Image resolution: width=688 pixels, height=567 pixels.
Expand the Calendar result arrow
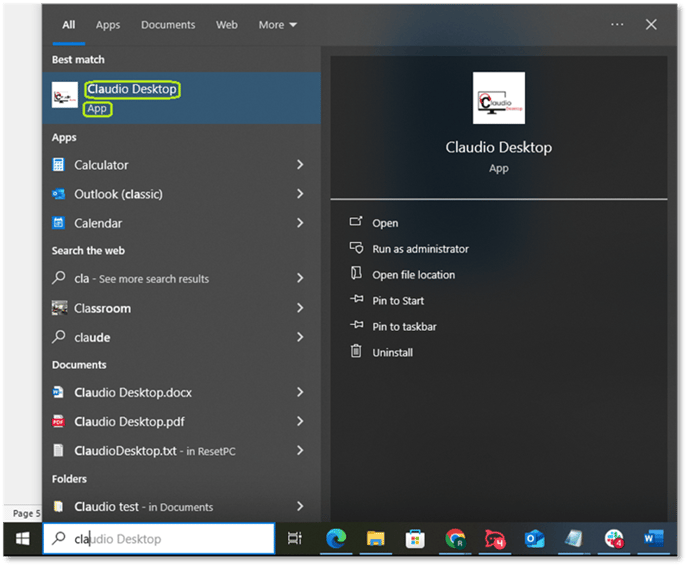(300, 223)
